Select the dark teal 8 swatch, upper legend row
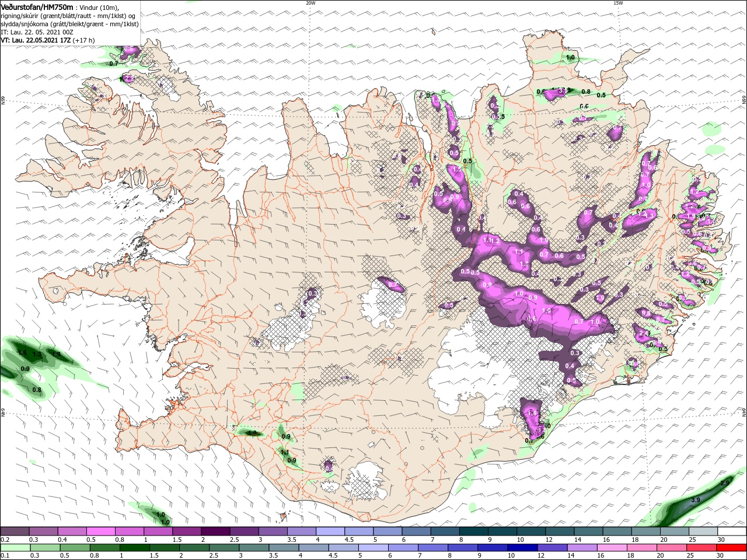Viewport: 747px width, 560px height. pyautogui.click(x=473, y=531)
